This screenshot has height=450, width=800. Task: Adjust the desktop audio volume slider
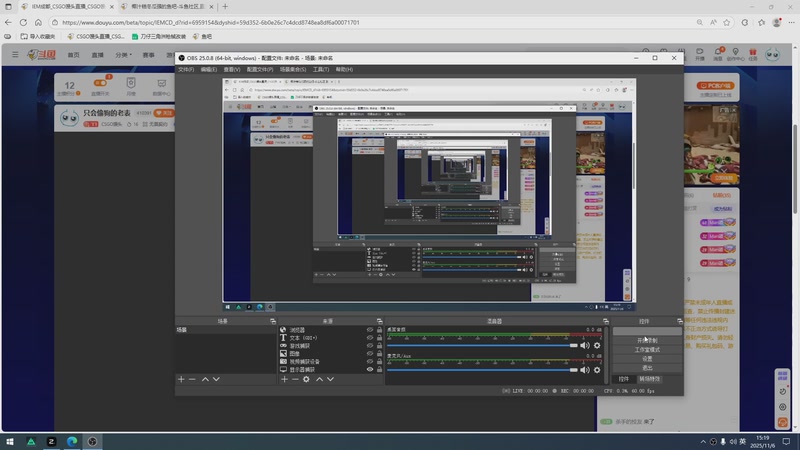[x=573, y=345]
